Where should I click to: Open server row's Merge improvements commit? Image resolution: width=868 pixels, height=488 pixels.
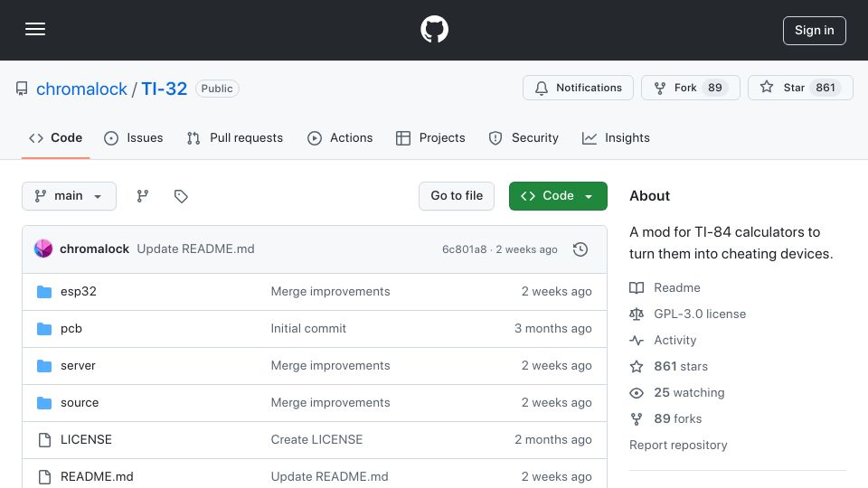[x=331, y=366]
